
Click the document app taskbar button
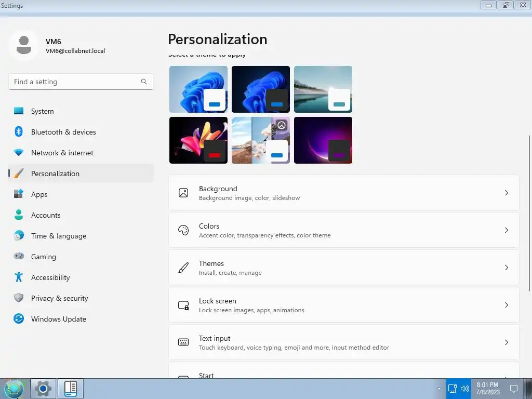pos(71,389)
